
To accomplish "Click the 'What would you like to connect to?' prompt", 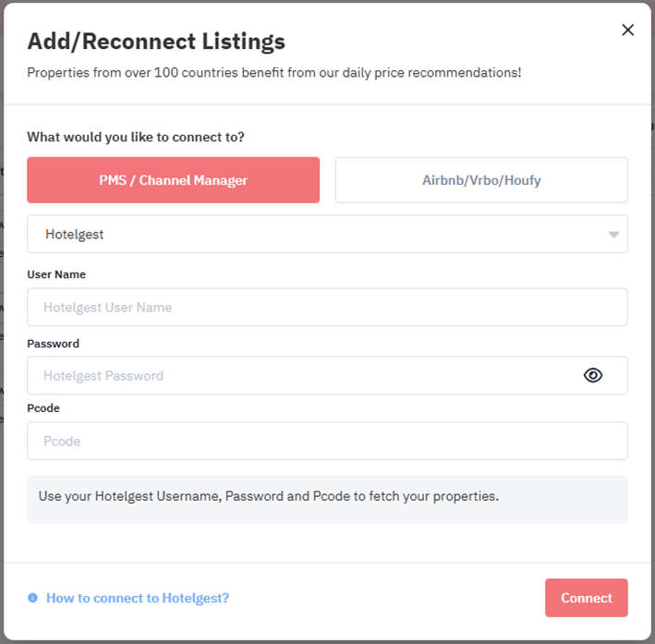I will [136, 137].
